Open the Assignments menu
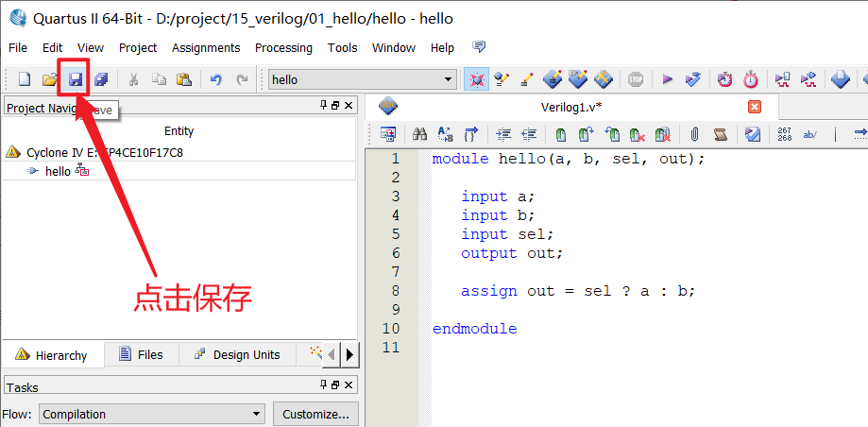868x427 pixels. [x=206, y=48]
